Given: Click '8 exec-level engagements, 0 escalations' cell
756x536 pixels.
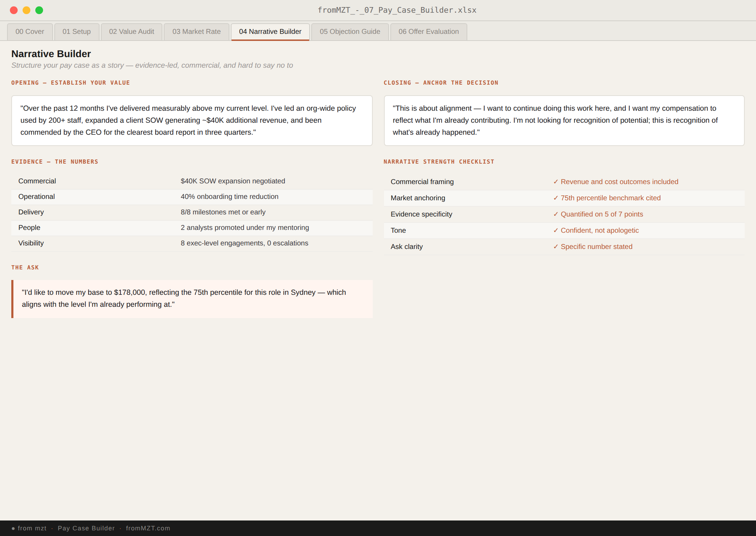Looking at the screenshot, I should click(x=245, y=243).
